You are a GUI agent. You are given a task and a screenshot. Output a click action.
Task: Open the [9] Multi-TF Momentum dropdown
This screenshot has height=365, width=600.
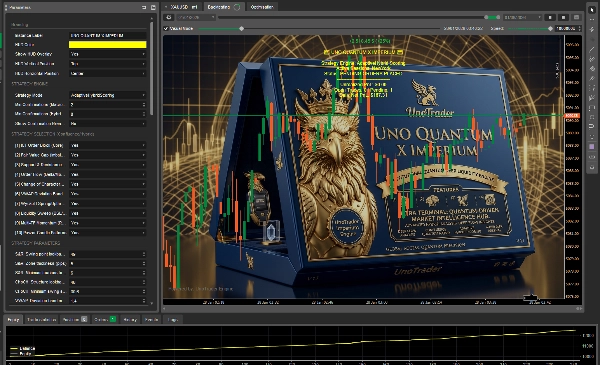pyautogui.click(x=108, y=223)
